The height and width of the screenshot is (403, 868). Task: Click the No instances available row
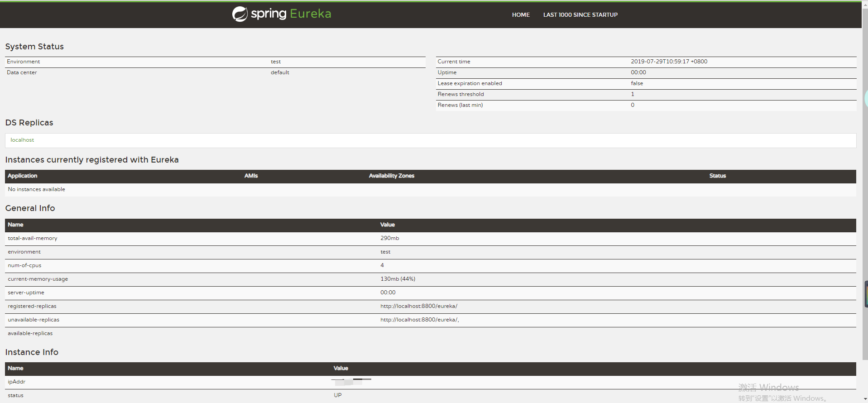[x=37, y=189]
